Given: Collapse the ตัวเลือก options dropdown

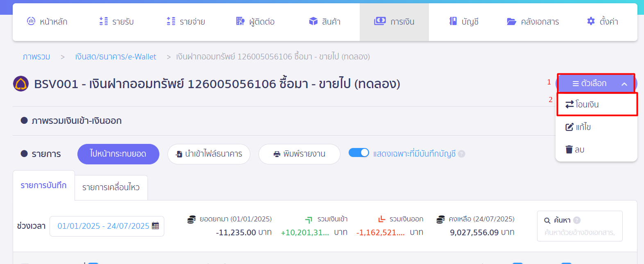Looking at the screenshot, I should (x=596, y=83).
